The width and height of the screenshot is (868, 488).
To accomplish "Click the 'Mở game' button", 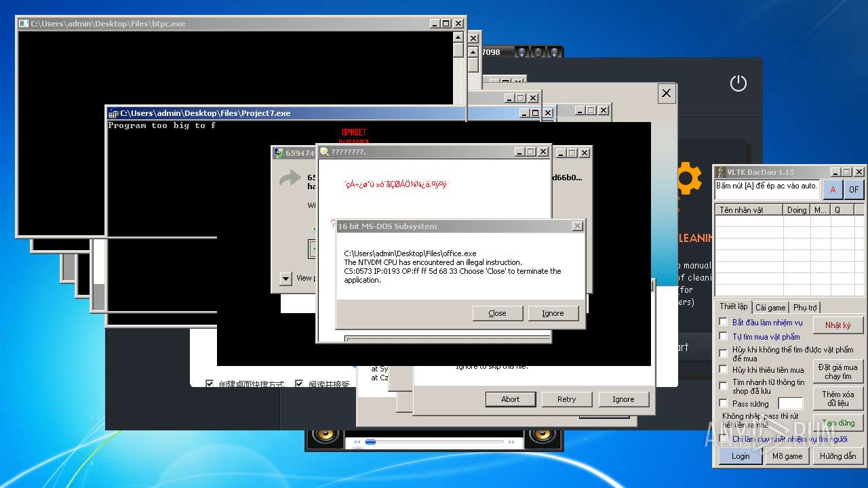I will (787, 456).
